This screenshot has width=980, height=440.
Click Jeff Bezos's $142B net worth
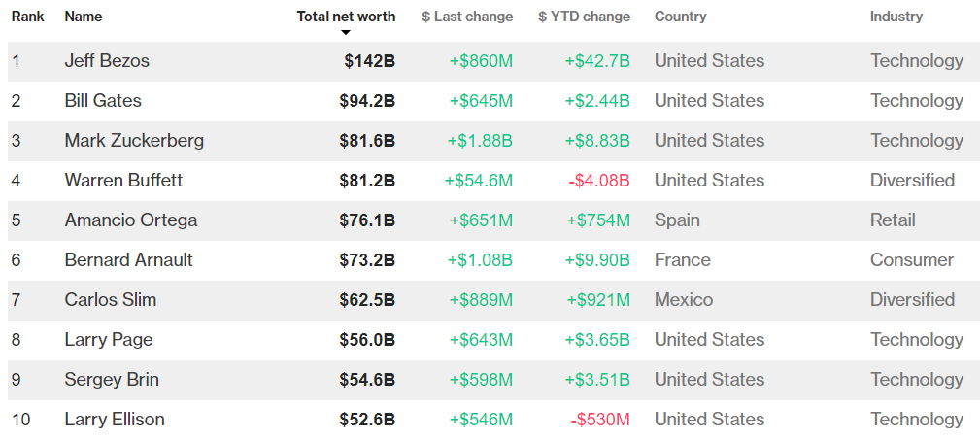(369, 61)
